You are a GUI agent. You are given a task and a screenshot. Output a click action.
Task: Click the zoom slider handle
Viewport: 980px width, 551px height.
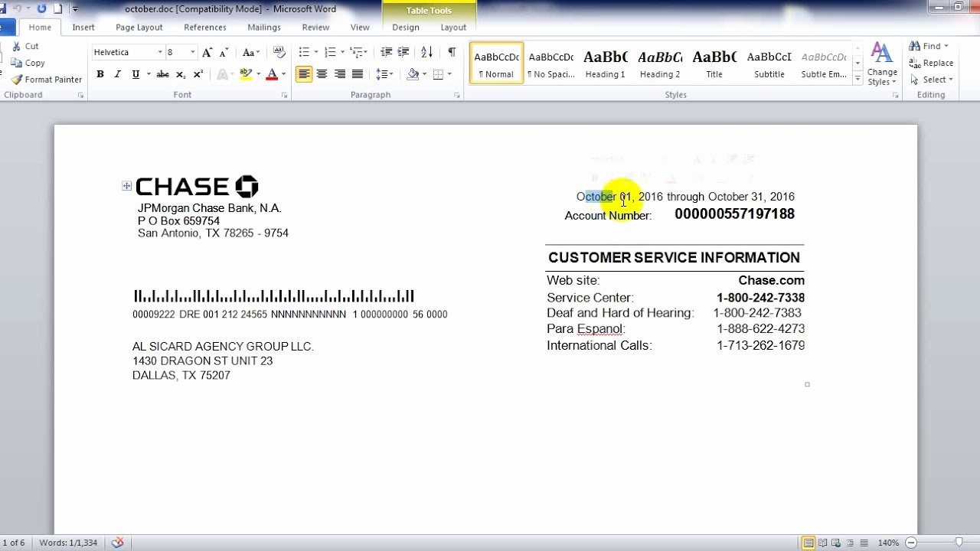point(958,543)
